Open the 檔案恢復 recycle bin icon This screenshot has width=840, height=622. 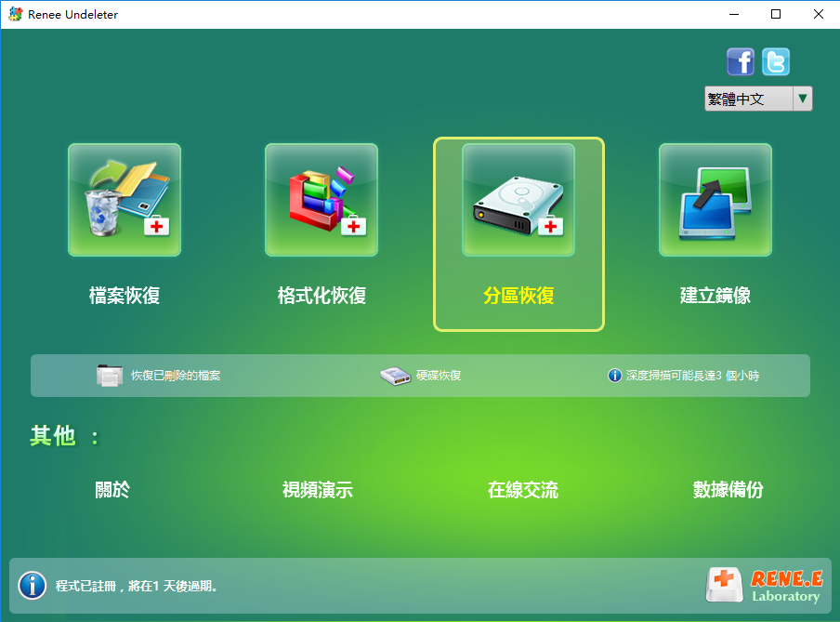[125, 200]
